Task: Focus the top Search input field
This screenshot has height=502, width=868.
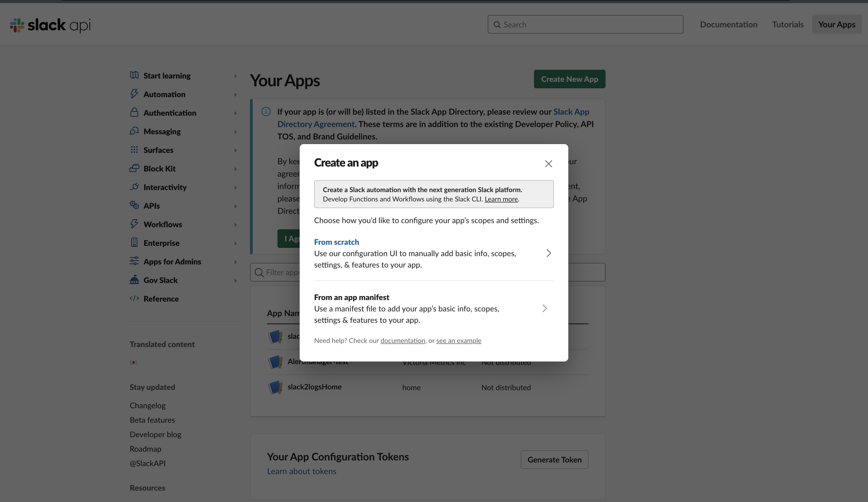Action: coord(585,25)
